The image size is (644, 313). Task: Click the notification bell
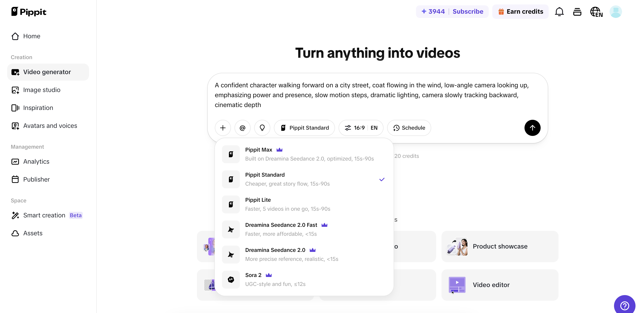tap(559, 11)
